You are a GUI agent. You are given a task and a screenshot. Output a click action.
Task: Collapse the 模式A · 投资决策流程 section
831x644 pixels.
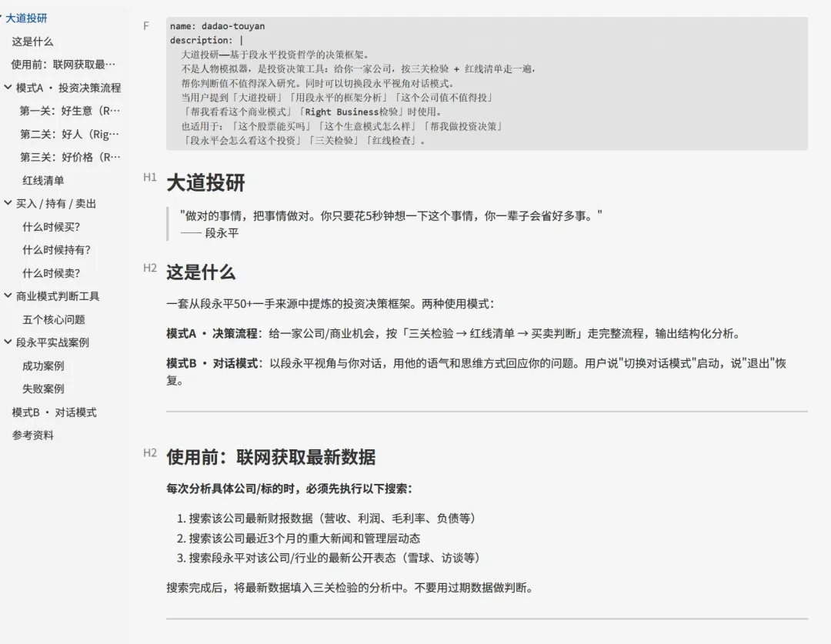(6, 88)
